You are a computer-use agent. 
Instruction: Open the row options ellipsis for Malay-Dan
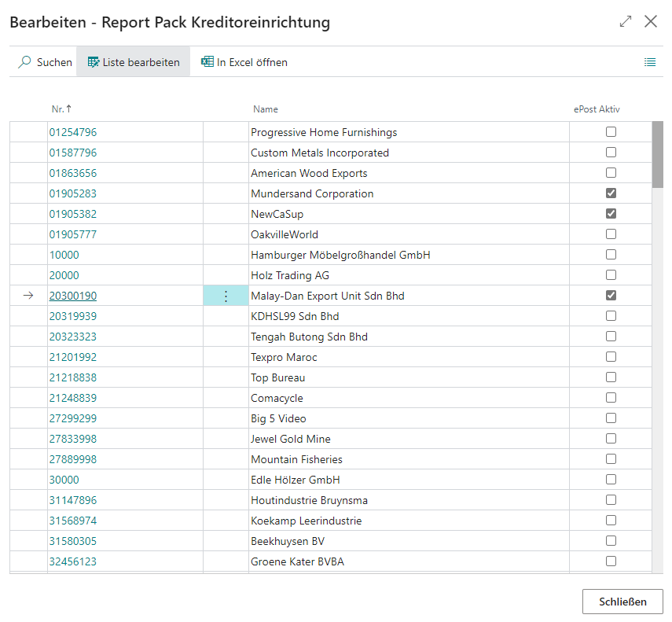226,296
